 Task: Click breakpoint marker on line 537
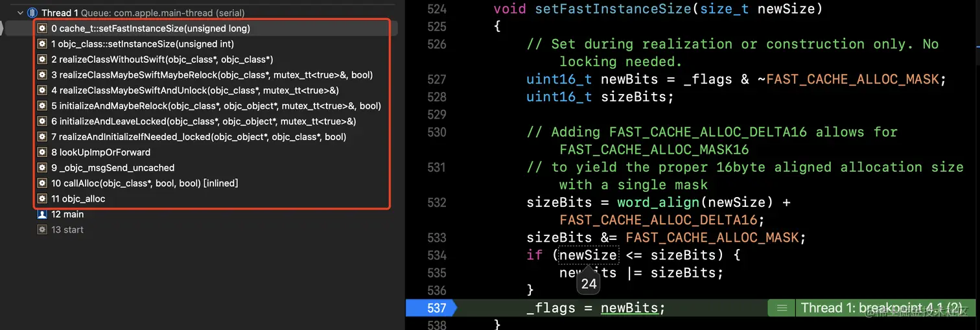click(431, 308)
